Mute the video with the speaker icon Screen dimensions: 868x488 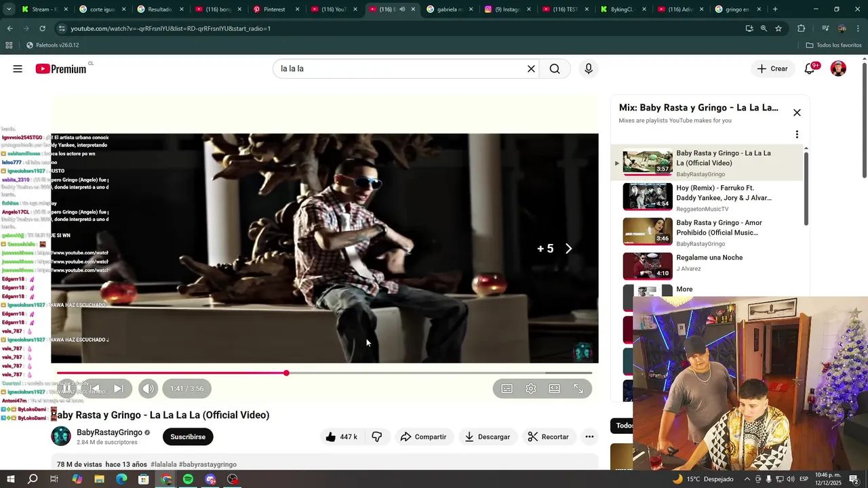[149, 388]
